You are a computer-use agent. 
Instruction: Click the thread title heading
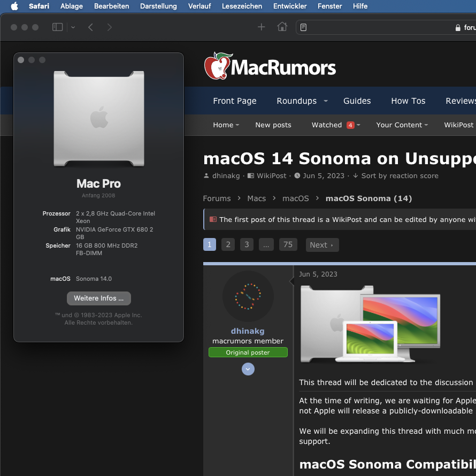click(340, 158)
